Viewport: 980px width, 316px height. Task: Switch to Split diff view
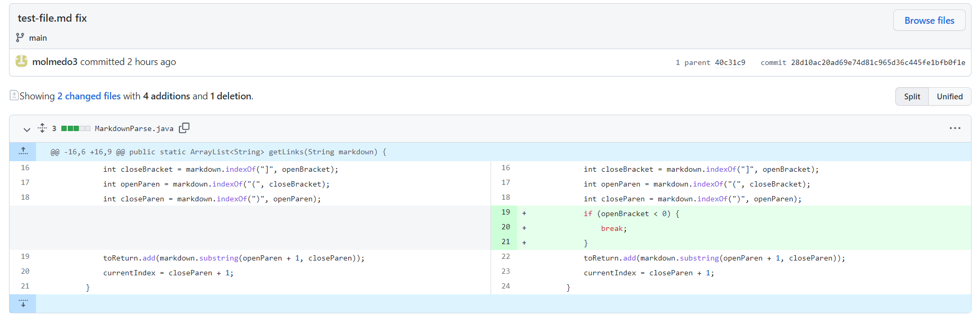click(x=912, y=96)
